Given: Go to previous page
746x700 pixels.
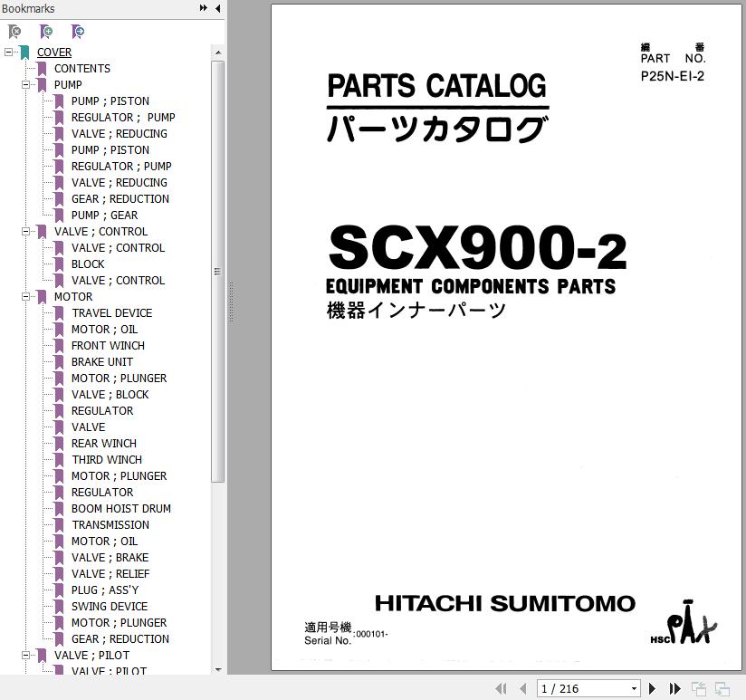Looking at the screenshot, I should pyautogui.click(x=523, y=688).
